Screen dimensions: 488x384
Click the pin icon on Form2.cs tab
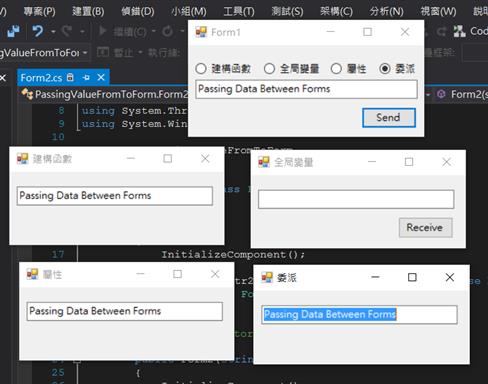point(86,78)
